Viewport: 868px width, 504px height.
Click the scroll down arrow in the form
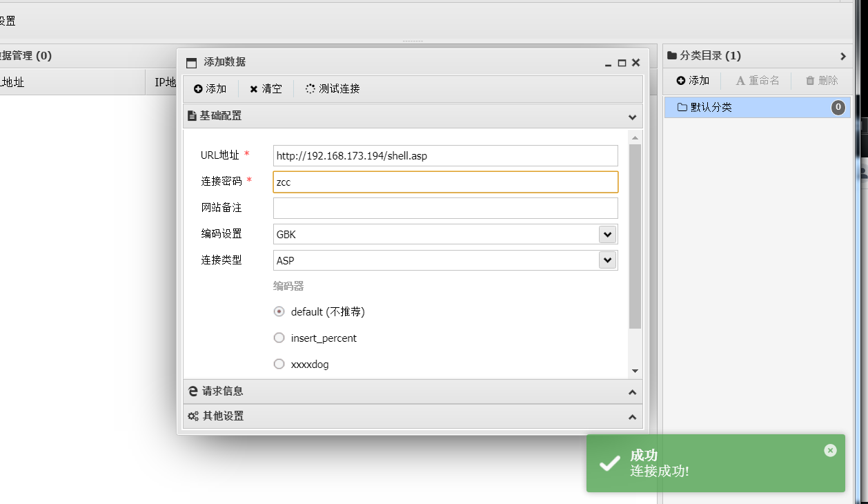[x=635, y=371]
